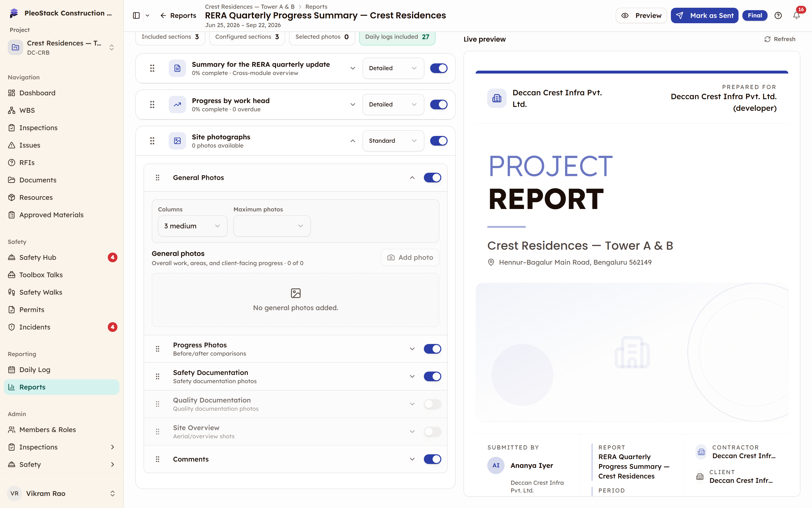Click the Selected photos 0 chip
Image resolution: width=812 pixels, height=508 pixels.
[x=322, y=37]
